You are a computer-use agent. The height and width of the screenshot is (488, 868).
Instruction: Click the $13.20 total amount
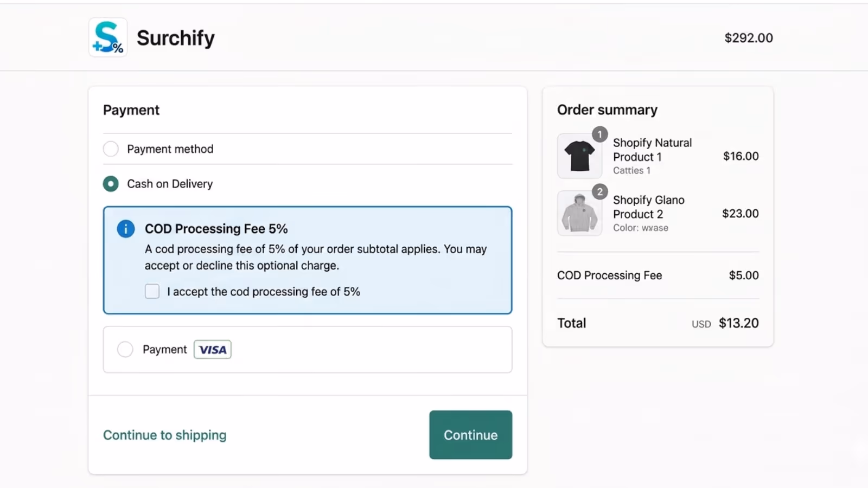[739, 323]
